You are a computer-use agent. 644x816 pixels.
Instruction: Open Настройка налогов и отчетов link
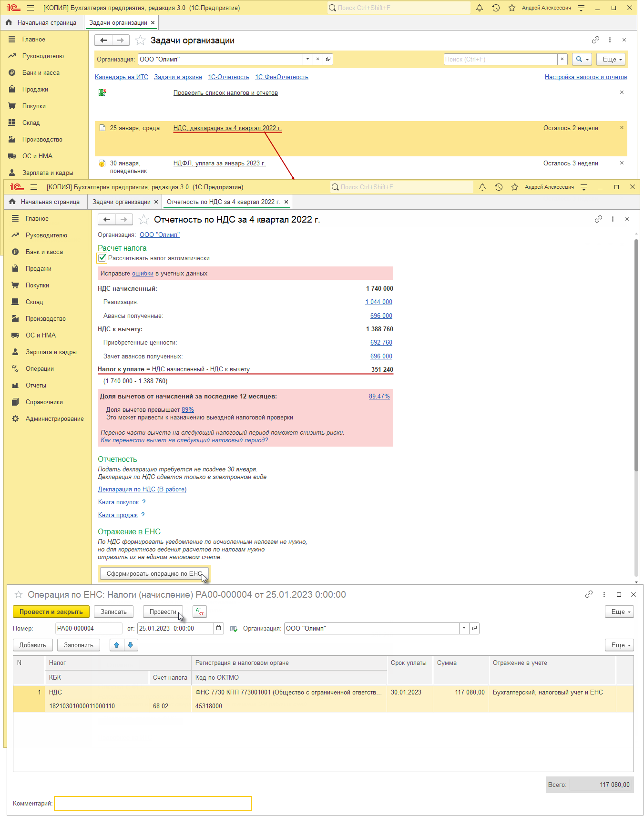click(x=586, y=77)
